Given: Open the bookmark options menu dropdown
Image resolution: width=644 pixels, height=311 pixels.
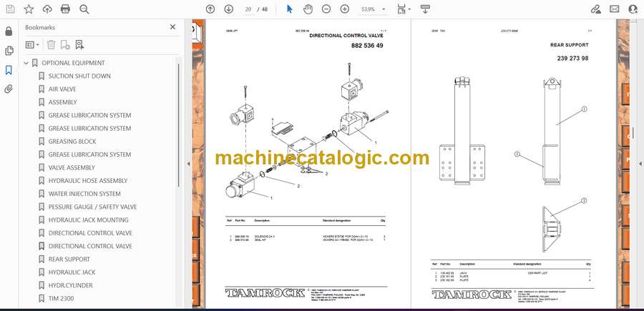Looking at the screenshot, I should [32, 45].
